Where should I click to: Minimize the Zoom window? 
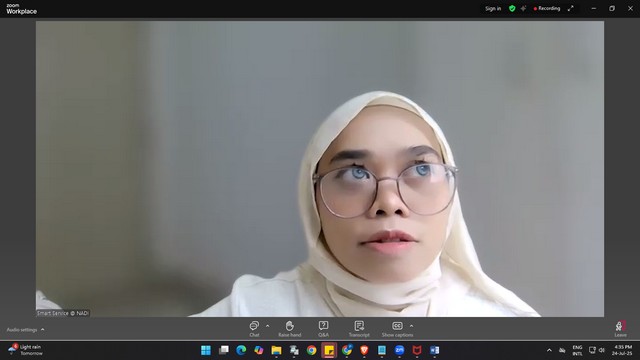(593, 8)
